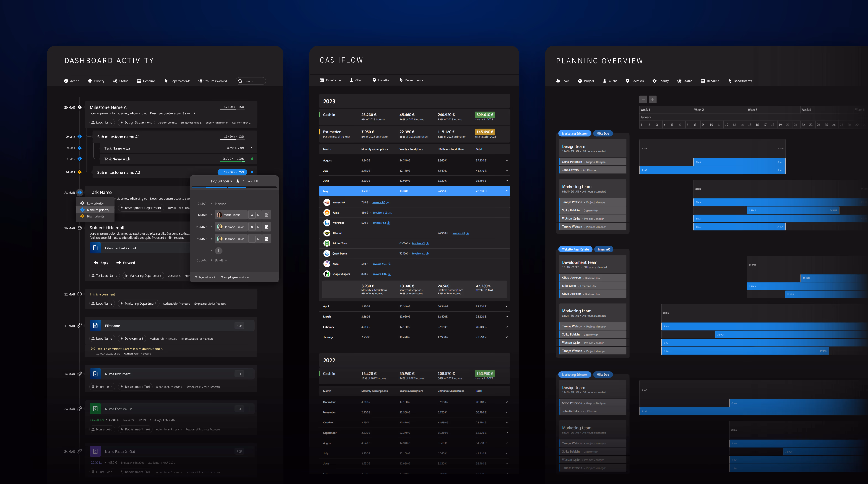Screen dimensions: 868x484
Task: Open the three-dot menu for File name
Action: [x=249, y=325]
